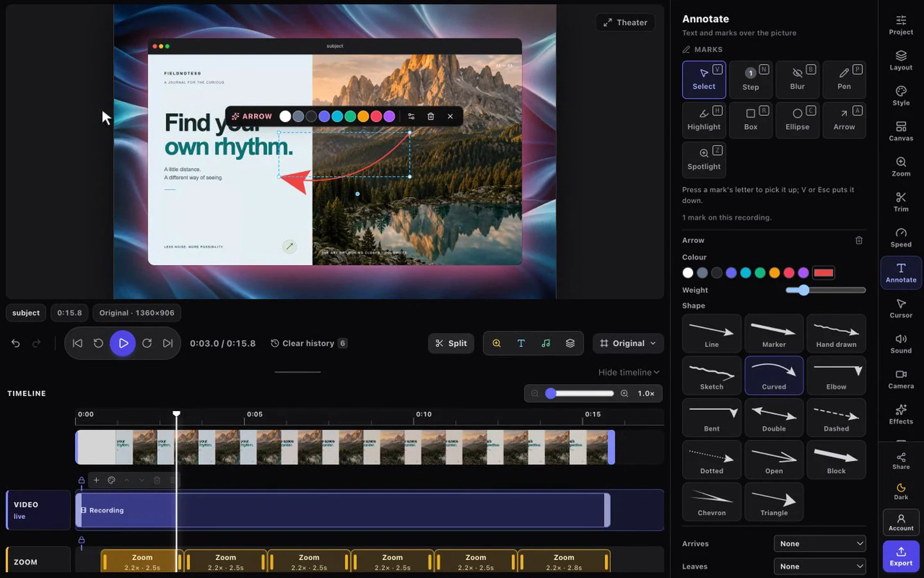Image resolution: width=924 pixels, height=578 pixels.
Task: Toggle the lock above the ZOOM track
Action: [81, 540]
